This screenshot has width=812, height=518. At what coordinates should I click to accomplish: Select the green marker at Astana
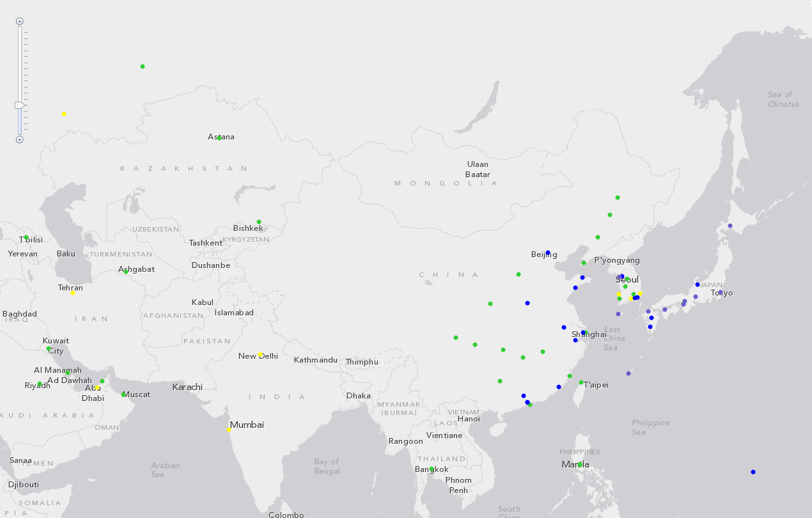pos(219,138)
